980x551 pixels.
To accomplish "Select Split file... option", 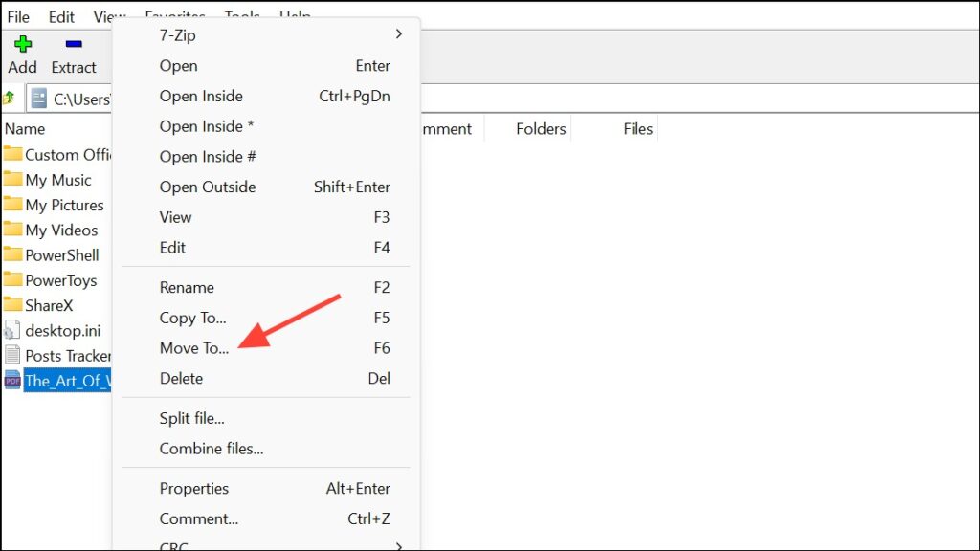I will coord(192,418).
